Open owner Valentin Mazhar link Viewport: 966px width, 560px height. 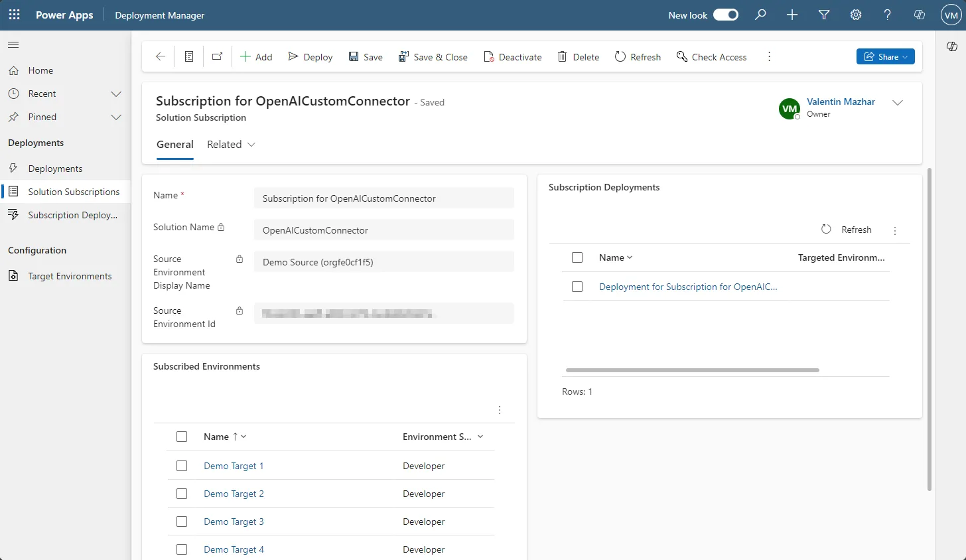pyautogui.click(x=841, y=102)
